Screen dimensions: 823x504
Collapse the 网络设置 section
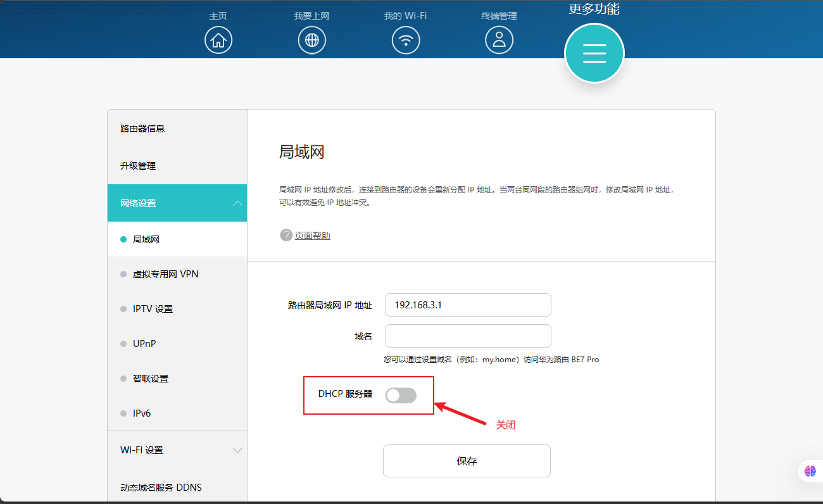click(x=177, y=203)
